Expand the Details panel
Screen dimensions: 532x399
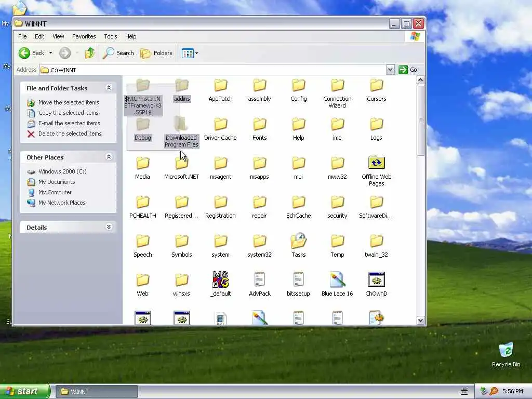coord(109,227)
